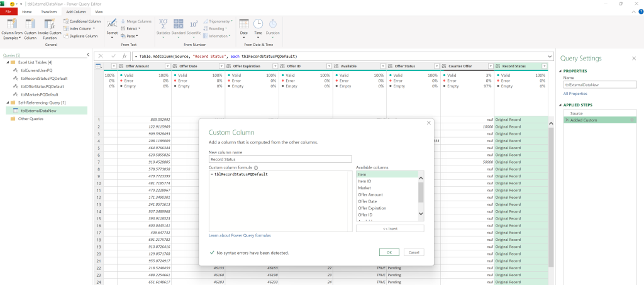Image resolution: width=644 pixels, height=285 pixels.
Task: Open Scientific ten-squared icon
Action: click(x=194, y=24)
